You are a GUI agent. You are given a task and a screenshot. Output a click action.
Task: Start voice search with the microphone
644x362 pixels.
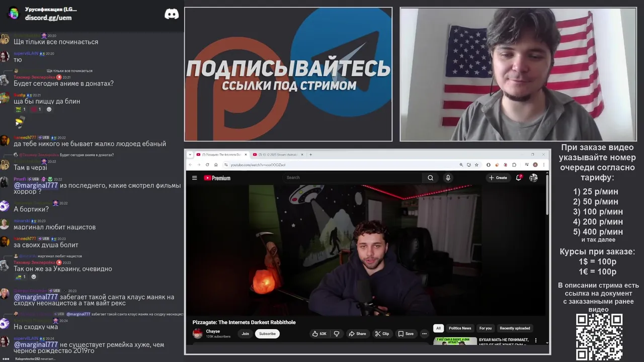[448, 177]
